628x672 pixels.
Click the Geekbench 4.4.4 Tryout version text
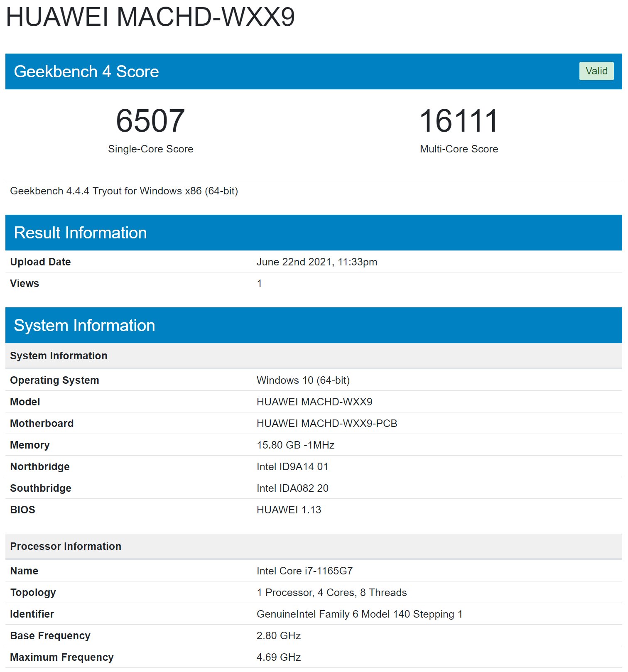click(x=124, y=191)
